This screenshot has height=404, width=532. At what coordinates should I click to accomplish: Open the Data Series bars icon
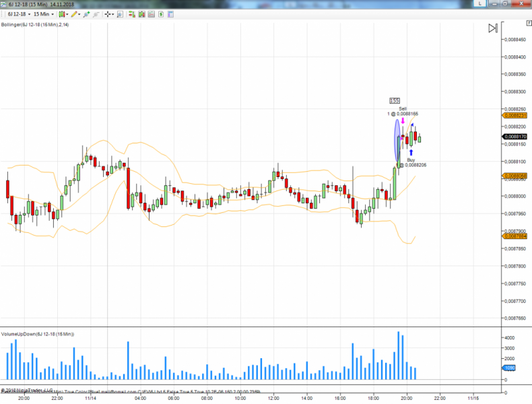[x=142, y=14]
